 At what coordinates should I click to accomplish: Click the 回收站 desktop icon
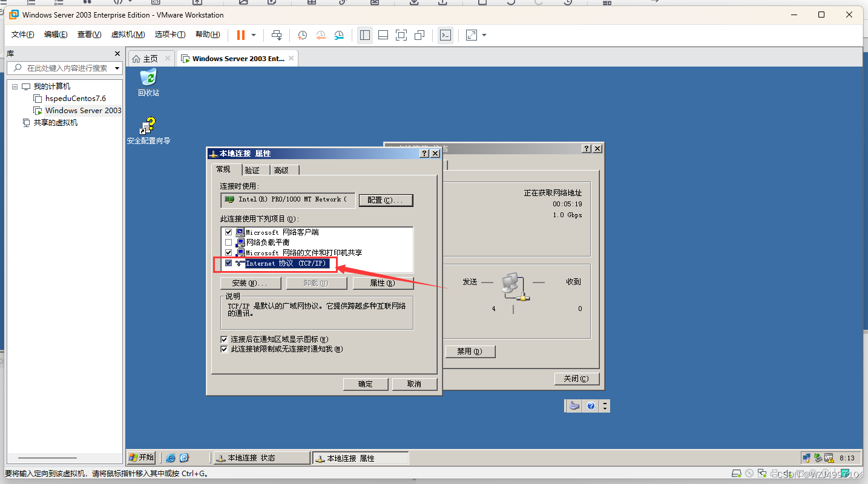[148, 82]
